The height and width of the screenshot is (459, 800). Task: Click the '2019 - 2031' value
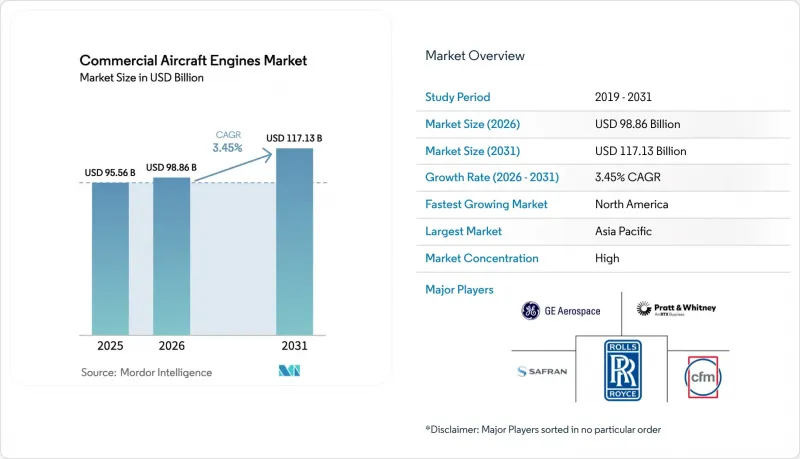coord(623,97)
